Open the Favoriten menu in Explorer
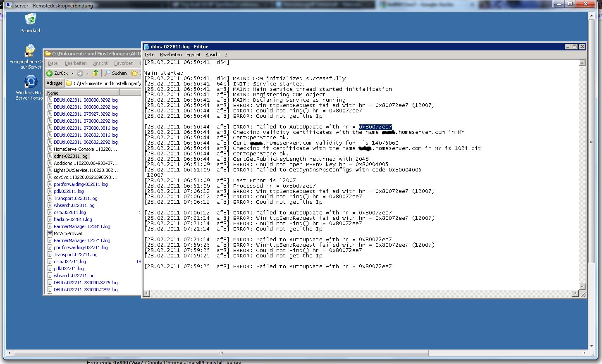Viewport: 602px width, 364px height. 124,63
